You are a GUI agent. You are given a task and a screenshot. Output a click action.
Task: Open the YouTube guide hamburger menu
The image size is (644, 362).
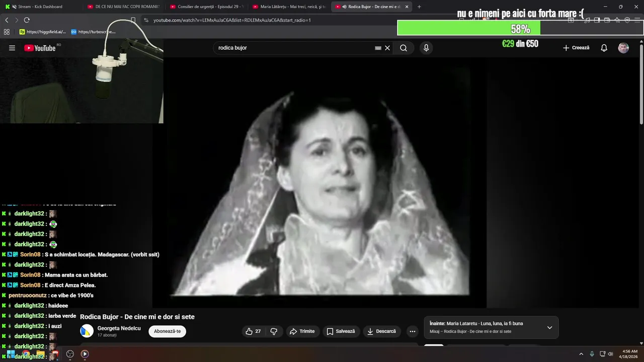[12, 48]
